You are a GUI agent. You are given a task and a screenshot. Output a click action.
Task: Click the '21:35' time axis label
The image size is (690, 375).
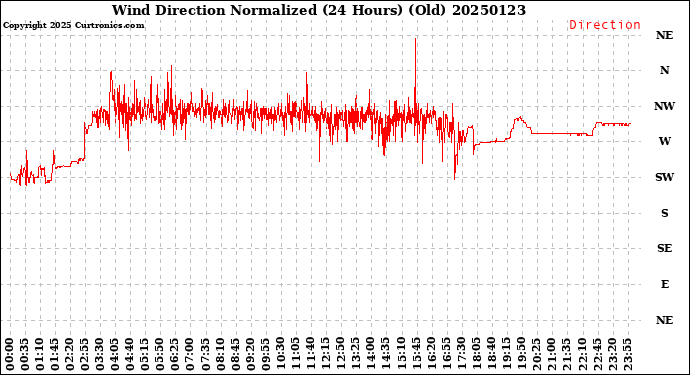tap(566, 354)
